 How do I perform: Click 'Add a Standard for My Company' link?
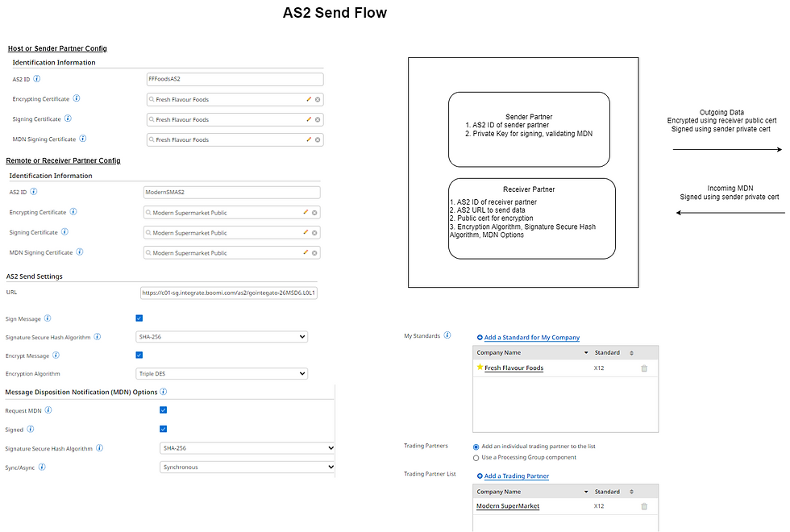[531, 338]
